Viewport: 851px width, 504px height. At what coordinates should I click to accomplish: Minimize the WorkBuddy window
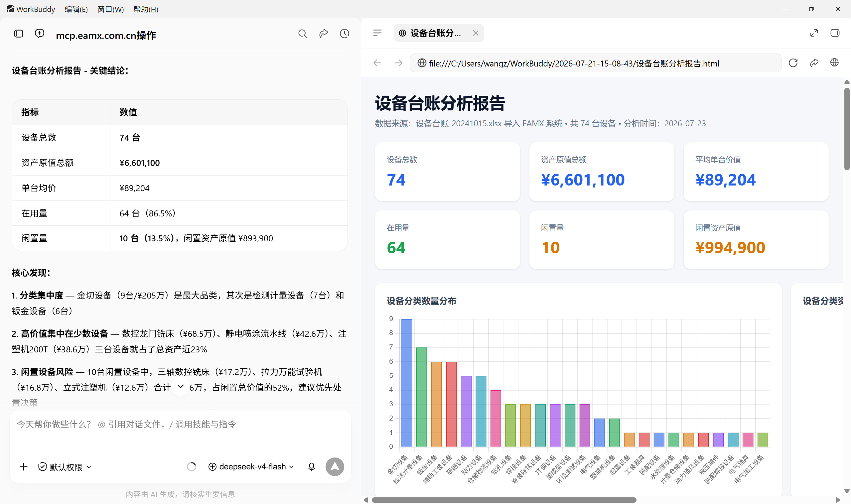(x=785, y=9)
